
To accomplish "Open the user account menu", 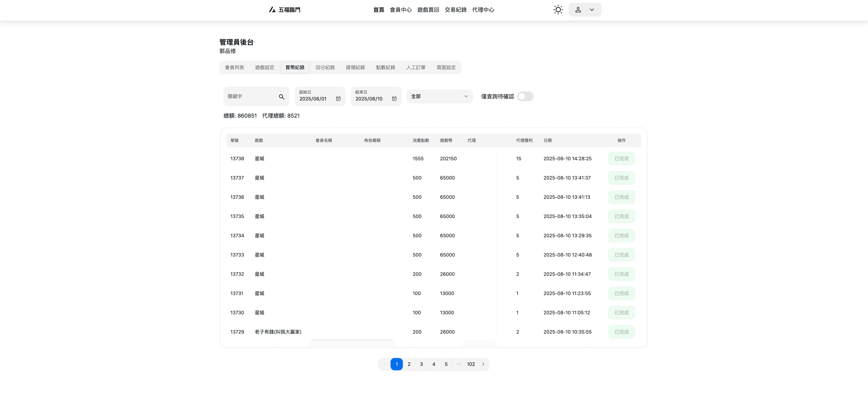I will pyautogui.click(x=585, y=10).
